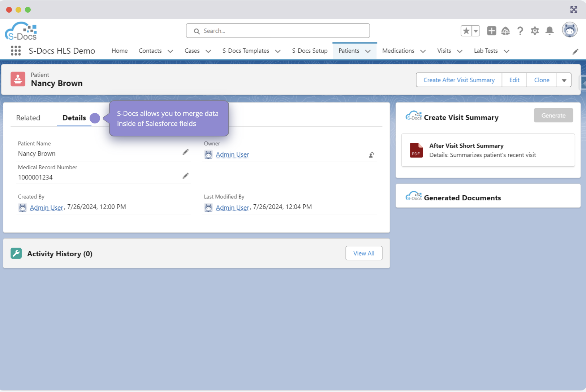Open the Notifications bell icon
The width and height of the screenshot is (586, 392).
pos(550,31)
